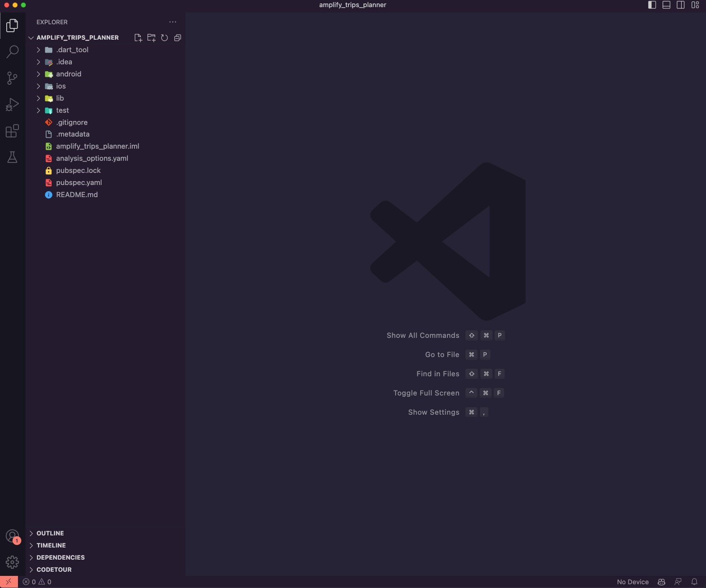The height and width of the screenshot is (588, 706).
Task: Open Explorer views and more actions menu
Action: (173, 22)
